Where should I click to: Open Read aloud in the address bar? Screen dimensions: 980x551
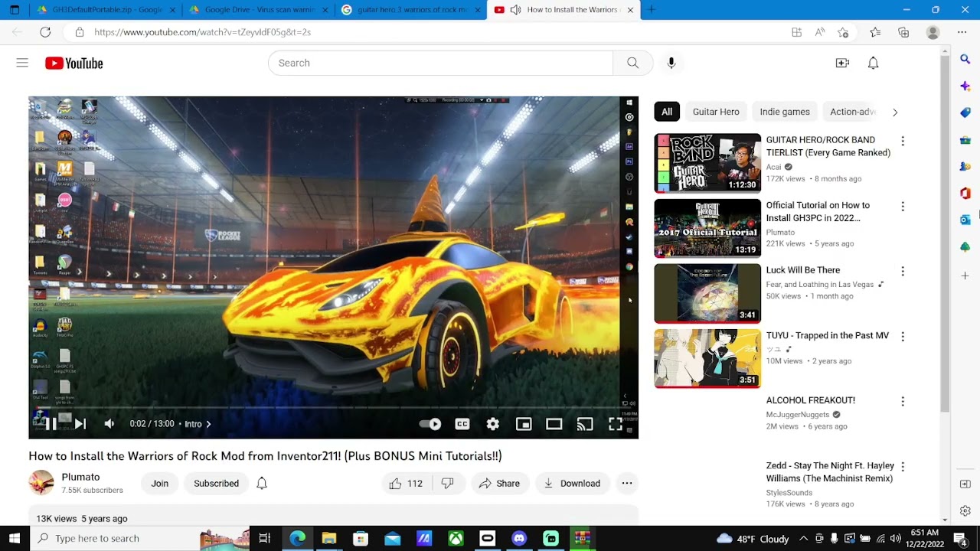click(x=820, y=32)
